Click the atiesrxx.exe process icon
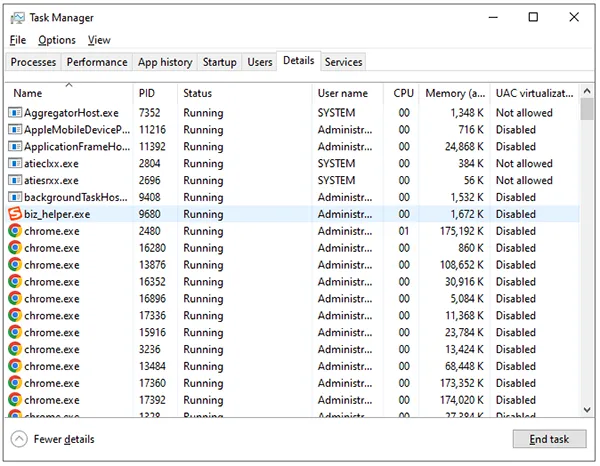Viewport: 600px width, 466px height. click(x=15, y=180)
